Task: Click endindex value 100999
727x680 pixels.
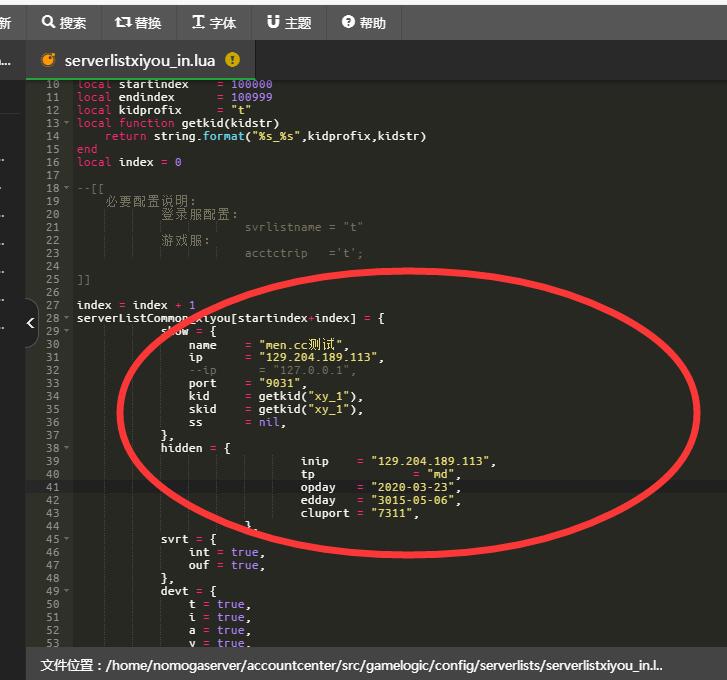Action: pyautogui.click(x=252, y=97)
